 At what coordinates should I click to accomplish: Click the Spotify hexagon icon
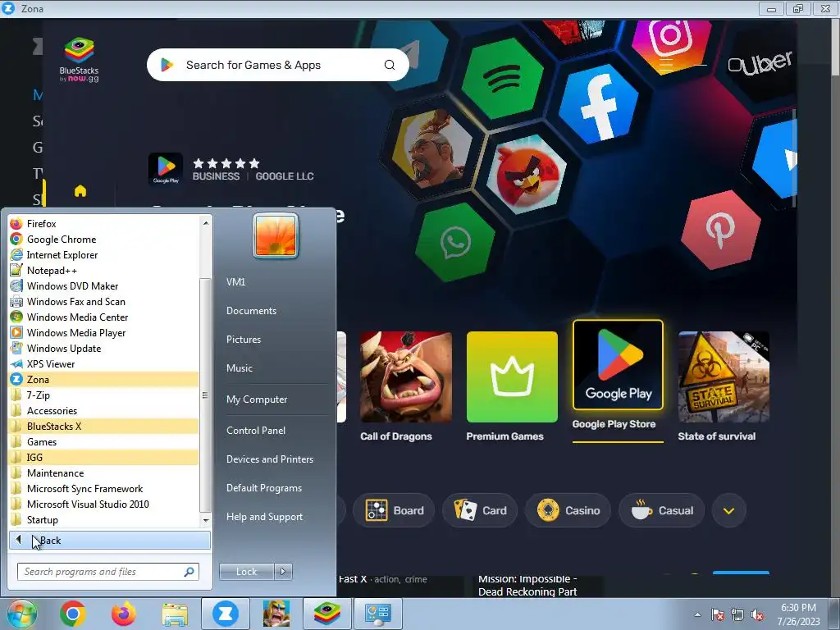pos(502,78)
